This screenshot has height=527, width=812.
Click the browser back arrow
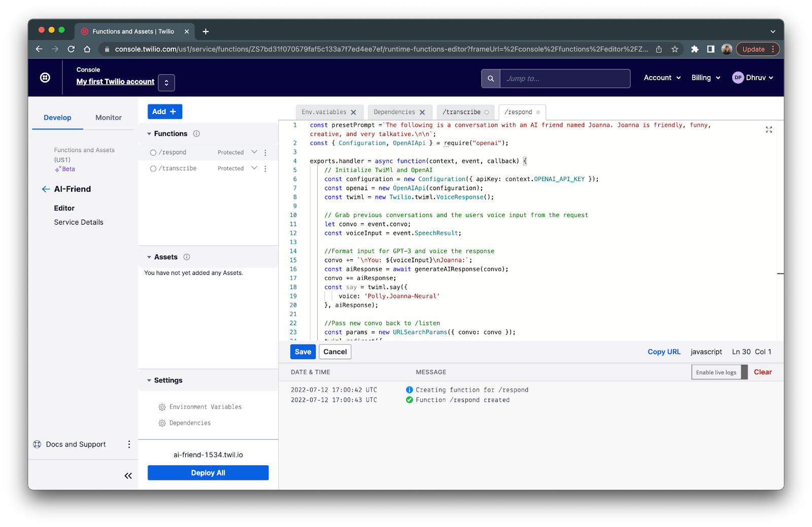pyautogui.click(x=39, y=49)
